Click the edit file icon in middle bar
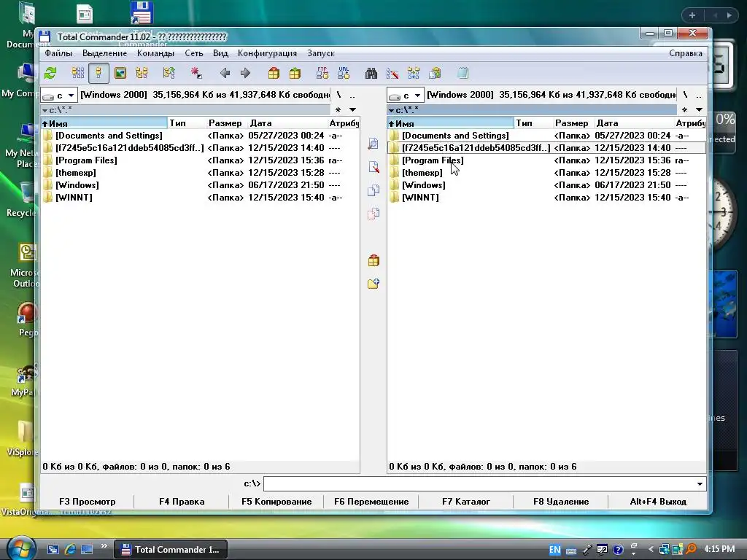 pos(373,167)
